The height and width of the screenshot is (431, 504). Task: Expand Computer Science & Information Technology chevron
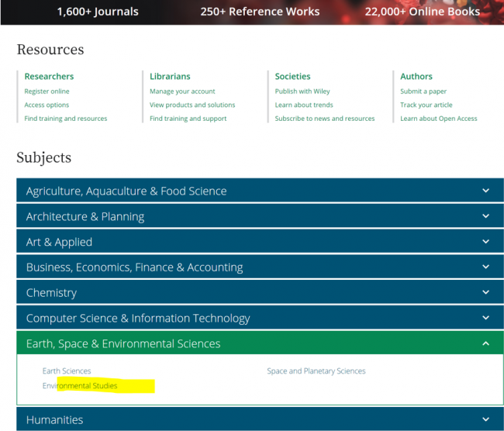(485, 318)
